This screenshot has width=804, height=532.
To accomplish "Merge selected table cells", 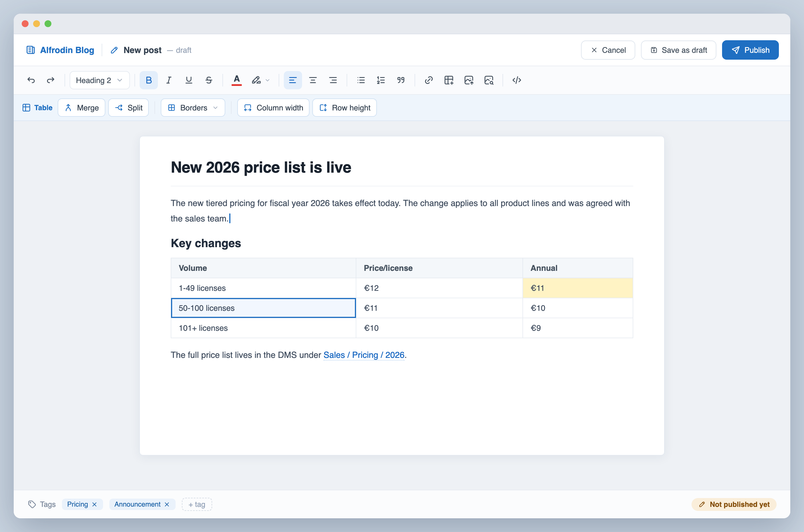I will coord(81,108).
